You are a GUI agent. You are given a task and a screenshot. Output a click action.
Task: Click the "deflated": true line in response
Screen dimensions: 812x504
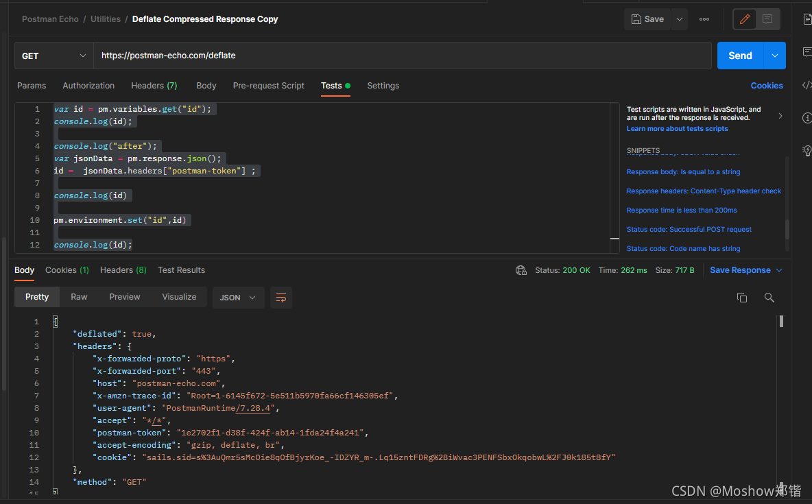(115, 334)
